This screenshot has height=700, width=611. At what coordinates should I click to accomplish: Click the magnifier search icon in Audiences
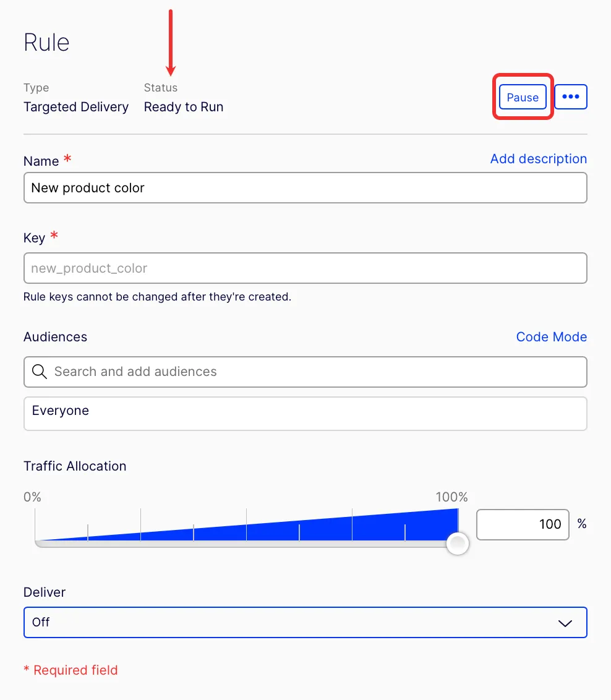point(40,372)
